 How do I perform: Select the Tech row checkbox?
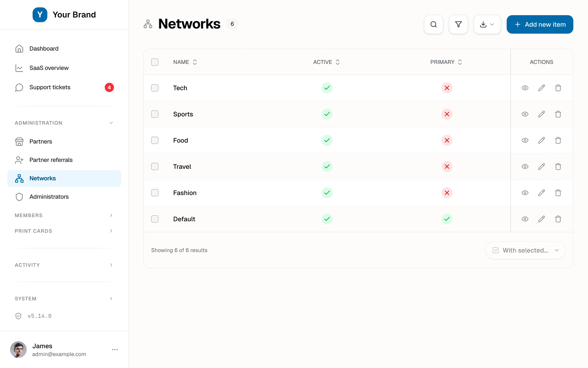click(x=155, y=88)
